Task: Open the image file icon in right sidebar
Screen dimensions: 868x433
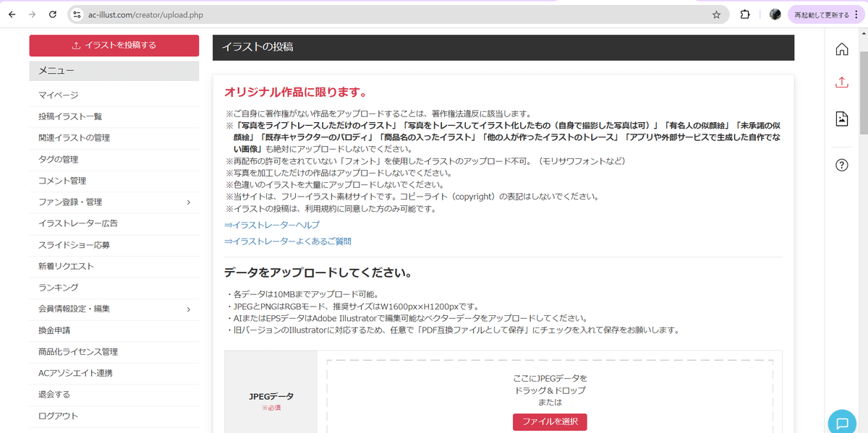Action: click(x=842, y=119)
